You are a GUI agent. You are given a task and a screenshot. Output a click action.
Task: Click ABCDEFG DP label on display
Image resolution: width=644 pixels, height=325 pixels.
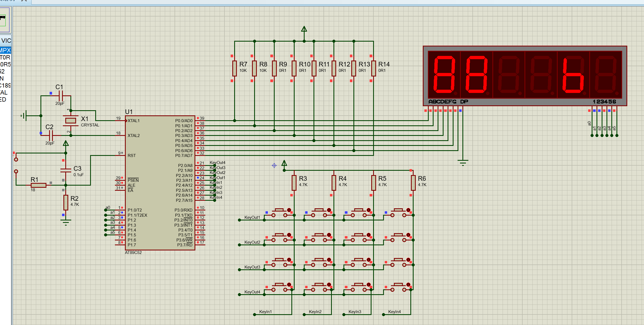pyautogui.click(x=448, y=102)
